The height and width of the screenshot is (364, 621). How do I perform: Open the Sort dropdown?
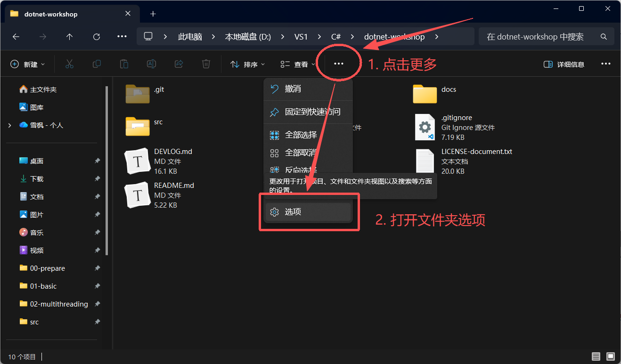pyautogui.click(x=247, y=64)
